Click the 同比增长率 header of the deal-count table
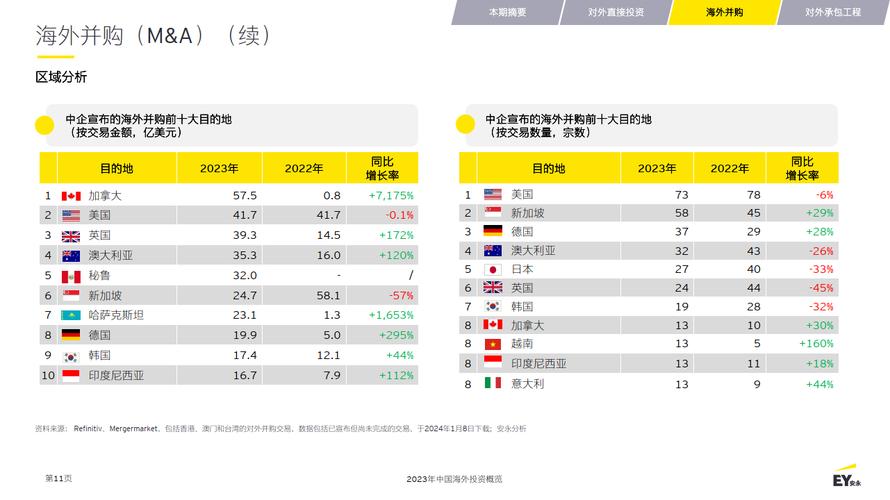Image resolution: width=890 pixels, height=500 pixels. coord(802,169)
